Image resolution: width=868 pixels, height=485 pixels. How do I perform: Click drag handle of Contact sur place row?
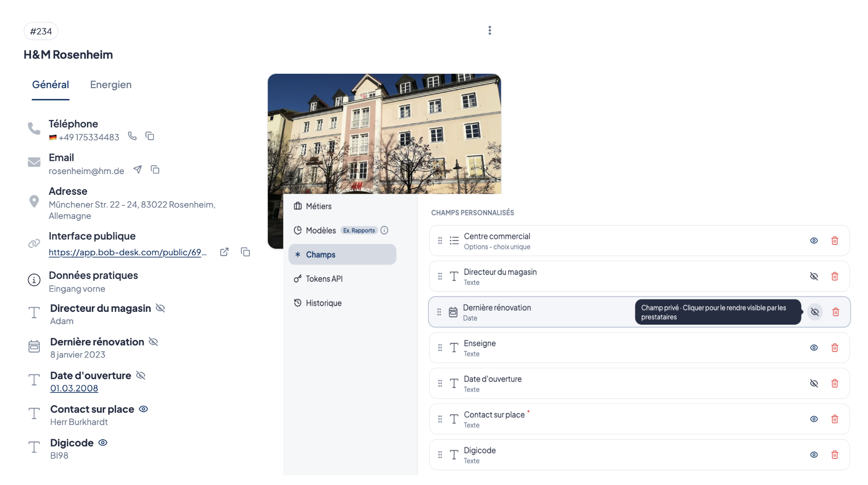point(440,419)
